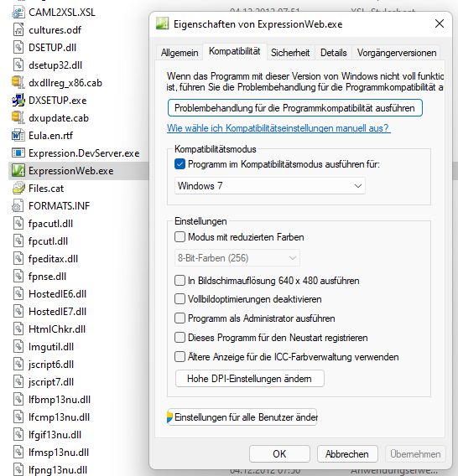Click the DXSETUP.exe file name
Image resolution: width=458 pixels, height=476 pixels.
coord(57,101)
